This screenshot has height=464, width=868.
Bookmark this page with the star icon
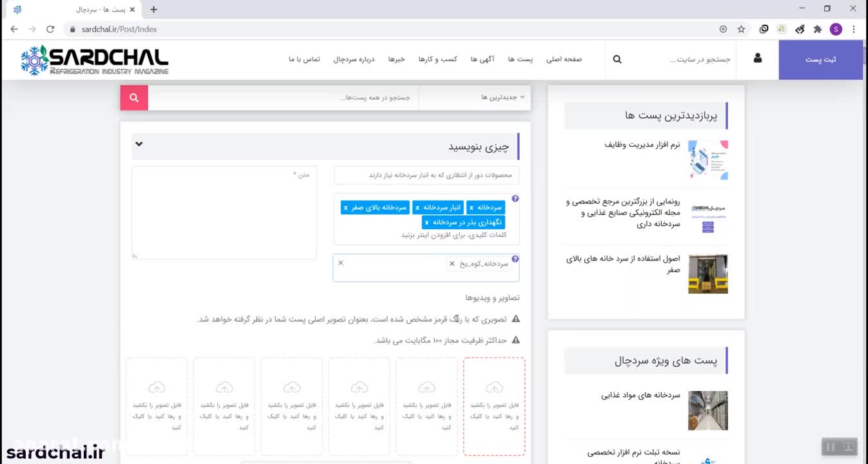[741, 29]
